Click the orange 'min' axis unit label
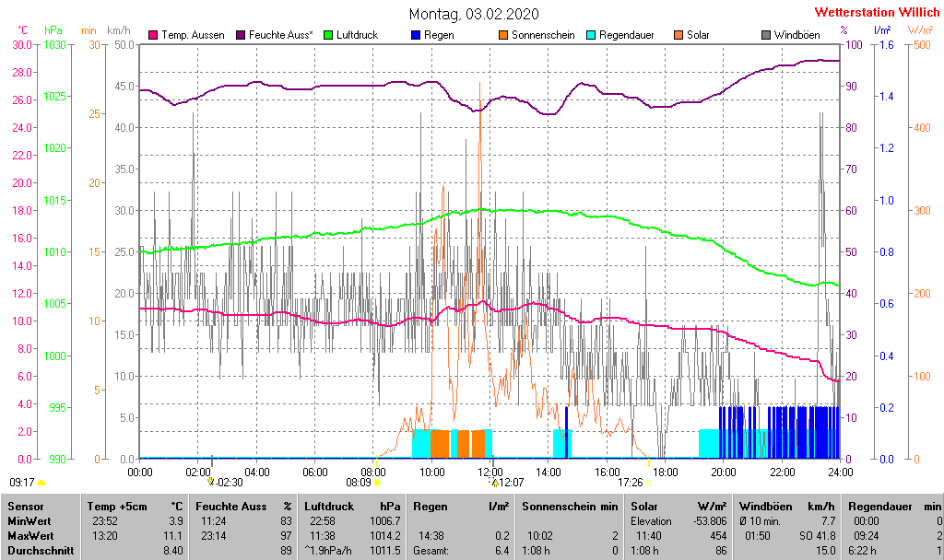 tap(88, 30)
